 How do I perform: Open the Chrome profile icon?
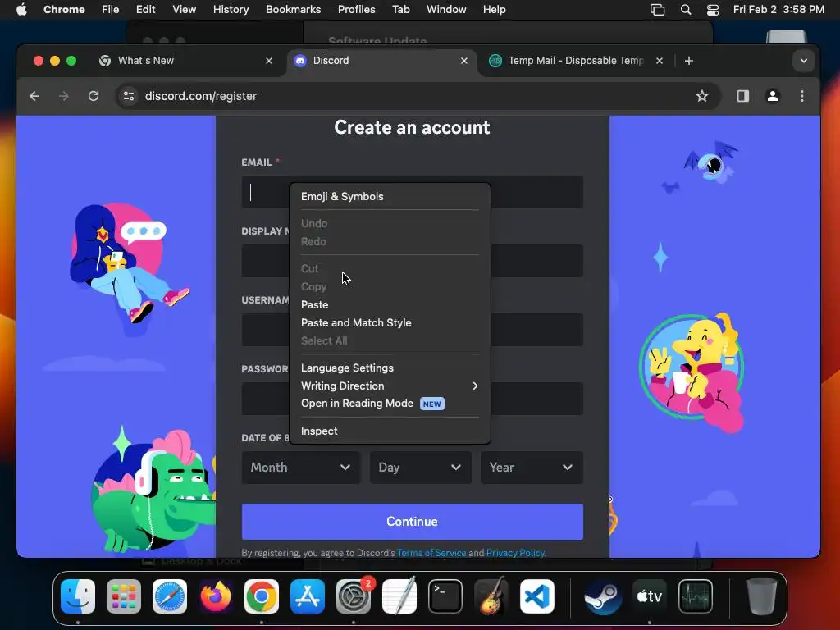tap(773, 96)
